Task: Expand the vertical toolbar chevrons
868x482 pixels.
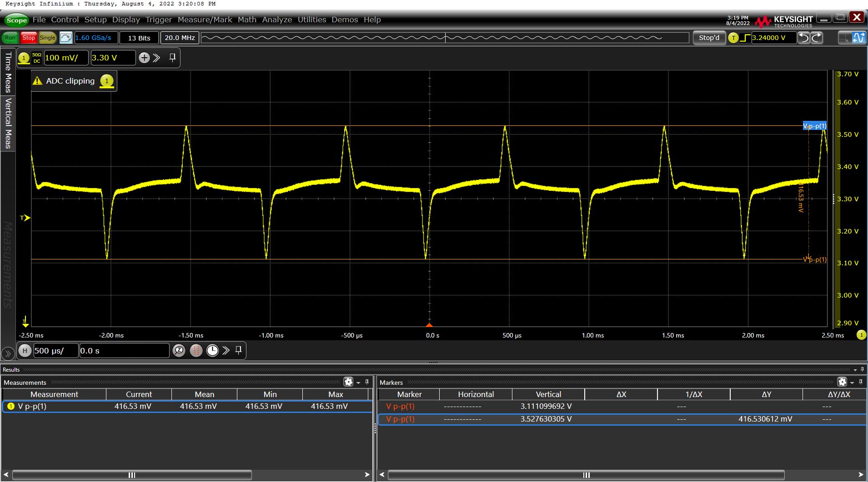Action: coord(157,58)
